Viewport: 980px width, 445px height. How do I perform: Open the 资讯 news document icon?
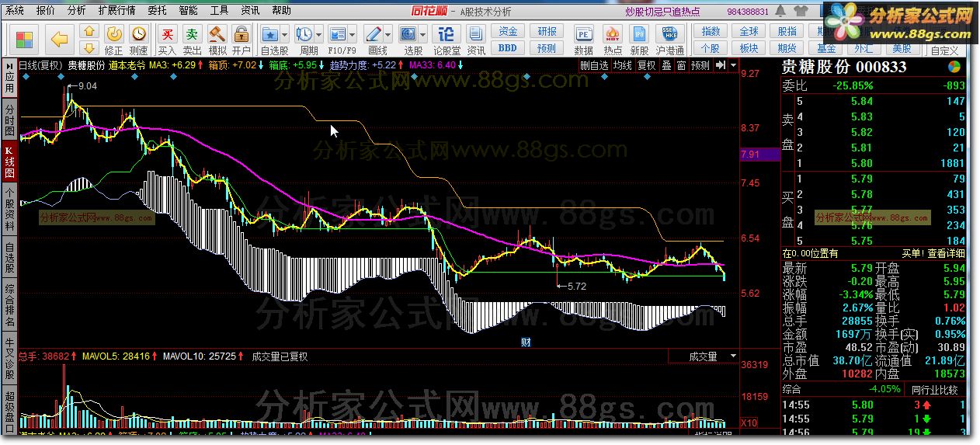(476, 35)
